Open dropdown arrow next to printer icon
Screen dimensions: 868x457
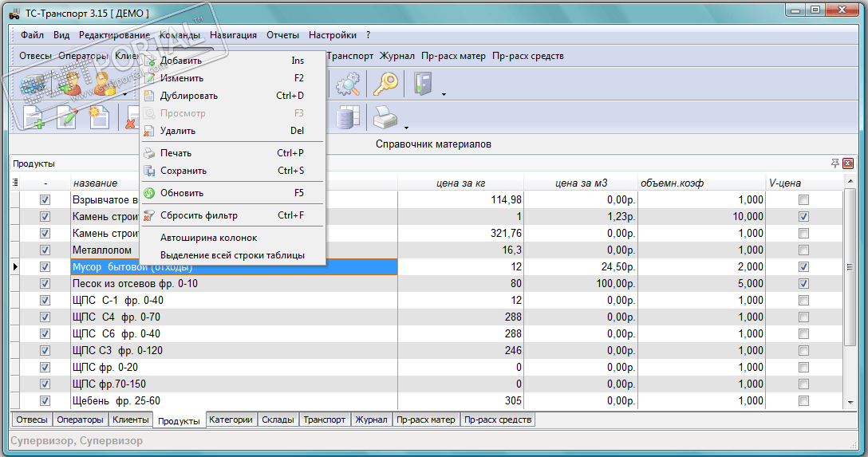tap(406, 128)
